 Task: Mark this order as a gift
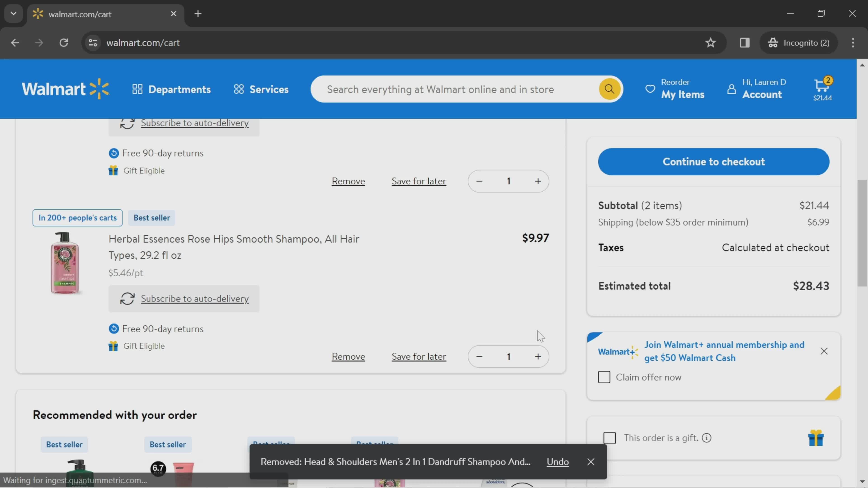(x=610, y=438)
